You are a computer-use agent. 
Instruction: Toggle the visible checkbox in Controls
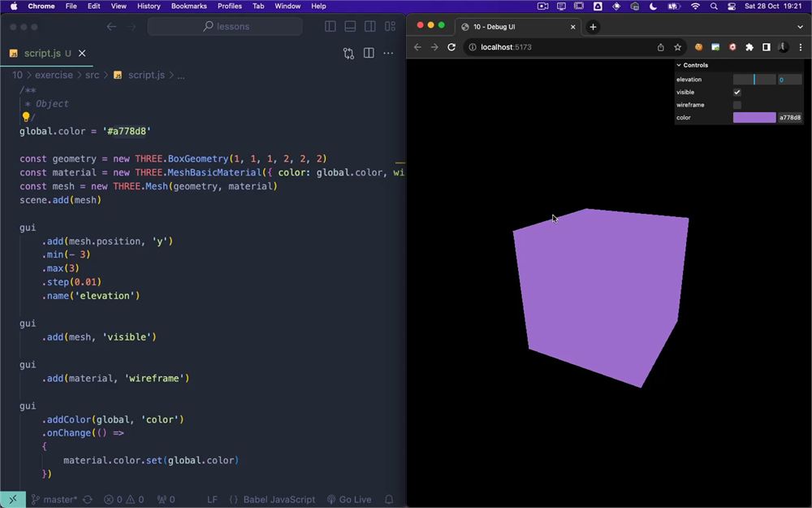click(x=737, y=93)
